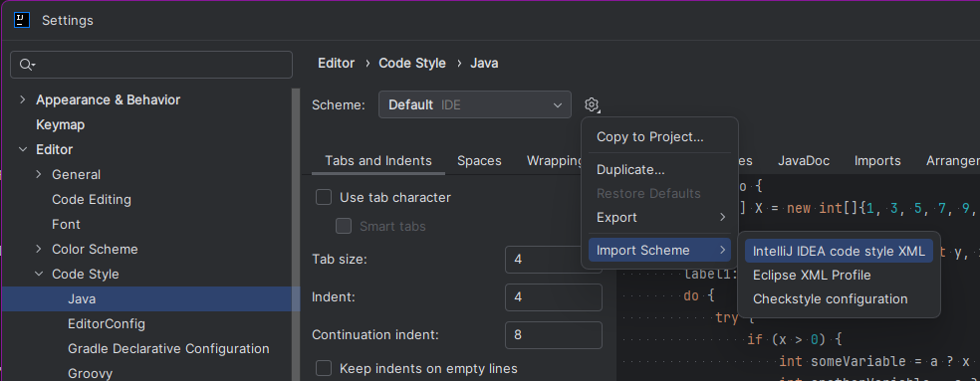Click the IntelliJ IDEA logo icon in title bar
Image resolution: width=980 pixels, height=381 pixels.
coord(22,20)
